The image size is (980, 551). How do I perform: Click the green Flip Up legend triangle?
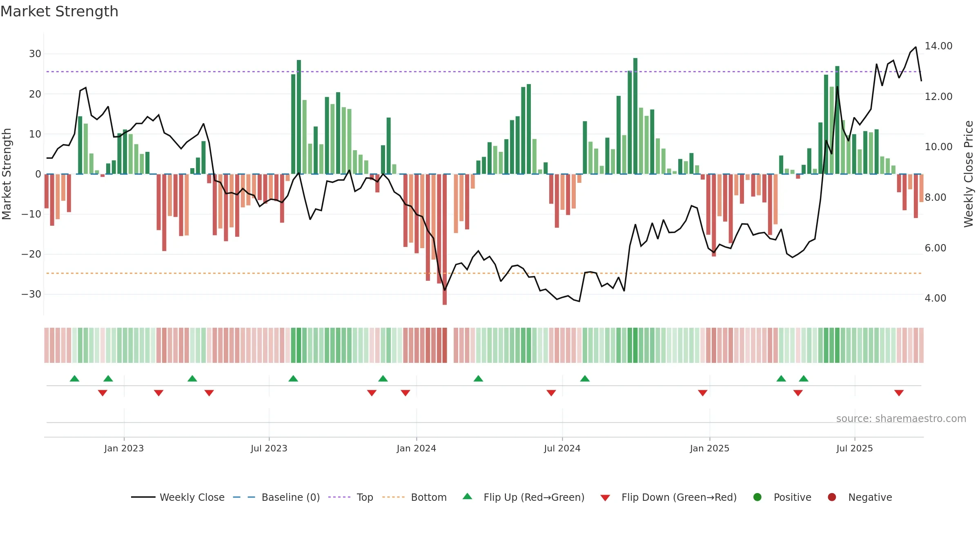(x=468, y=496)
